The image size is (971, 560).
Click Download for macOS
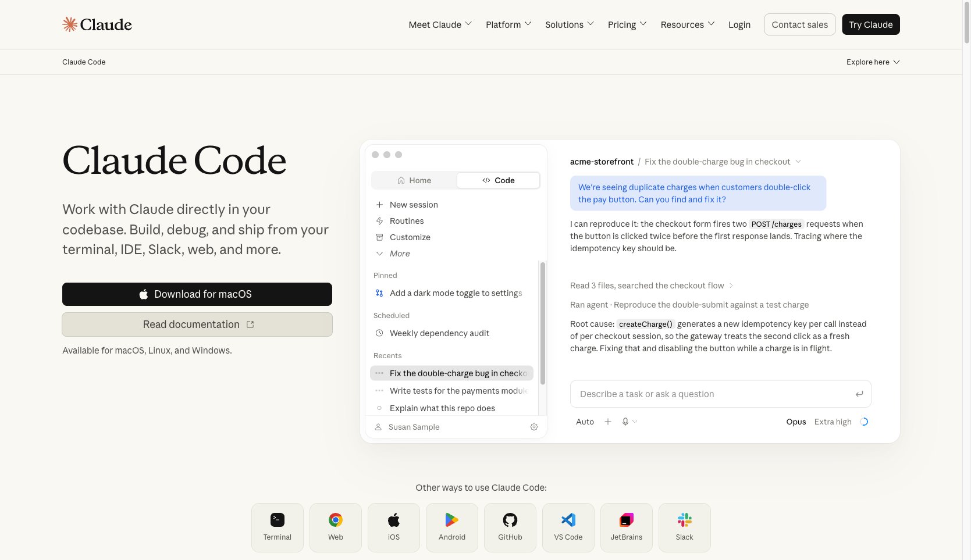(197, 294)
